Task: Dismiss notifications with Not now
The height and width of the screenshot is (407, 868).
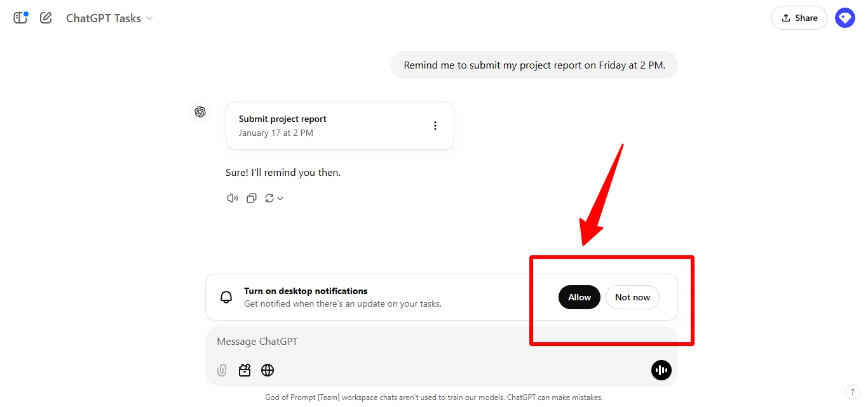Action: [x=632, y=297]
